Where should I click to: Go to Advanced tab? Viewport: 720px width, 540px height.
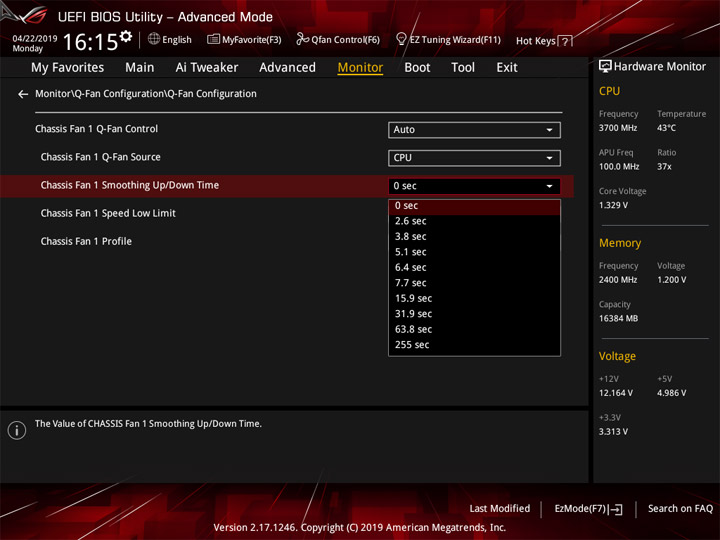(287, 68)
